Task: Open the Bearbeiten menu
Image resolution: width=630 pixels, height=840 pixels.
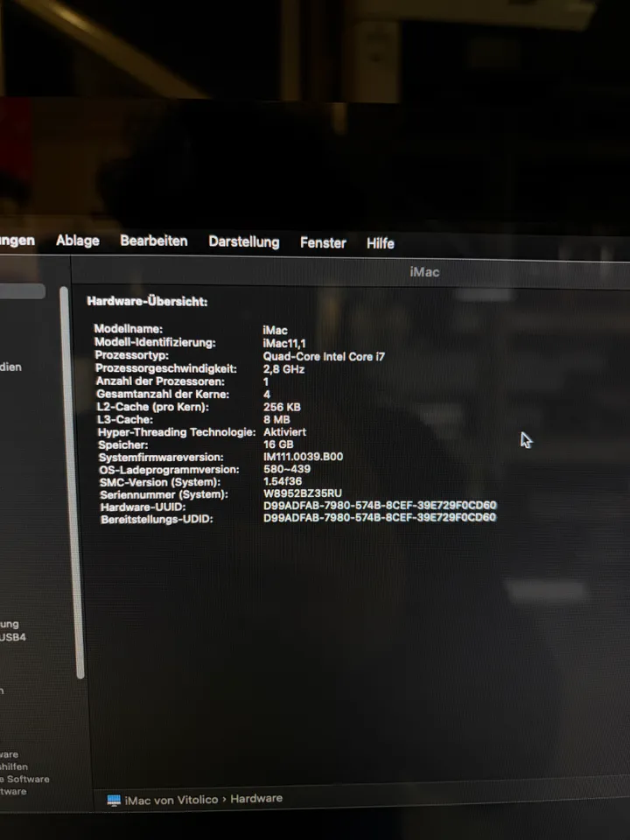Action: (x=154, y=241)
